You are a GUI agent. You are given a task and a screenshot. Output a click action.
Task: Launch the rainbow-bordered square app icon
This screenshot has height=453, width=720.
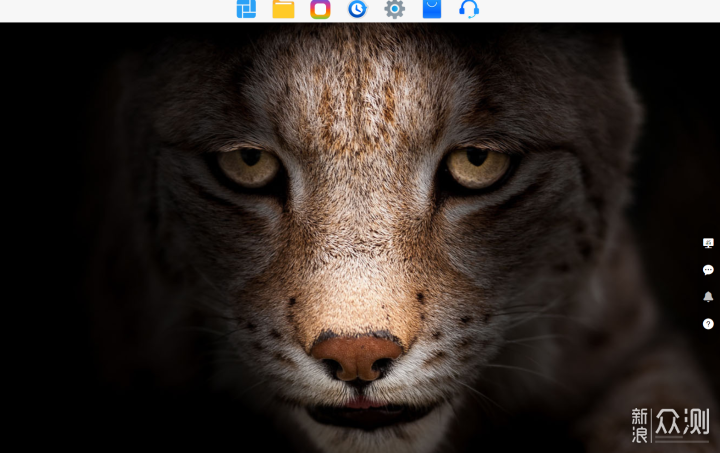pyautogui.click(x=320, y=9)
